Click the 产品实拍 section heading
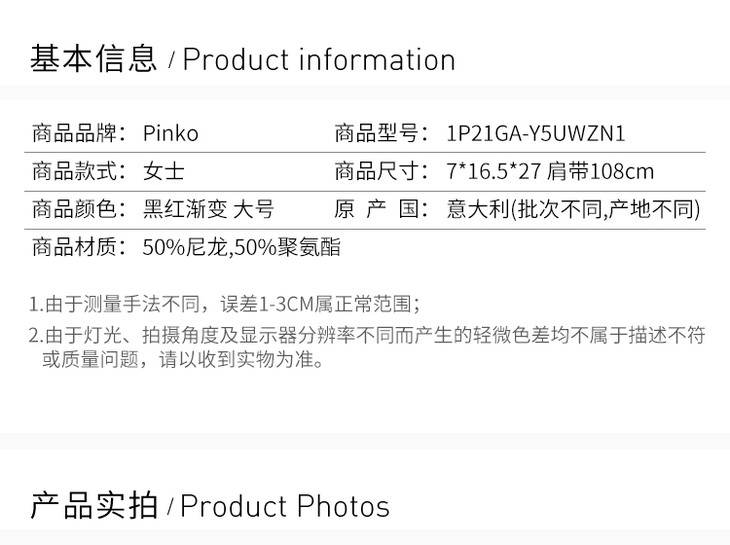The width and height of the screenshot is (730, 545). [x=94, y=506]
